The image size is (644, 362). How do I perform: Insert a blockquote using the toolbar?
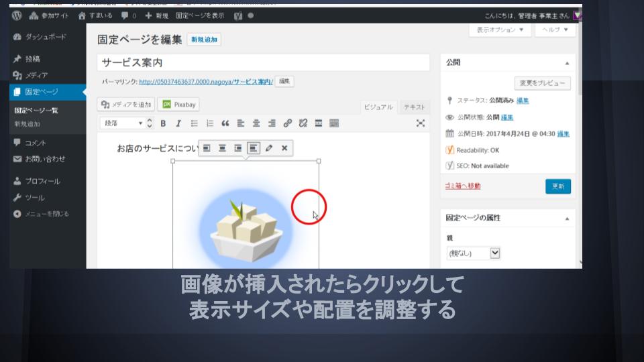(x=225, y=123)
